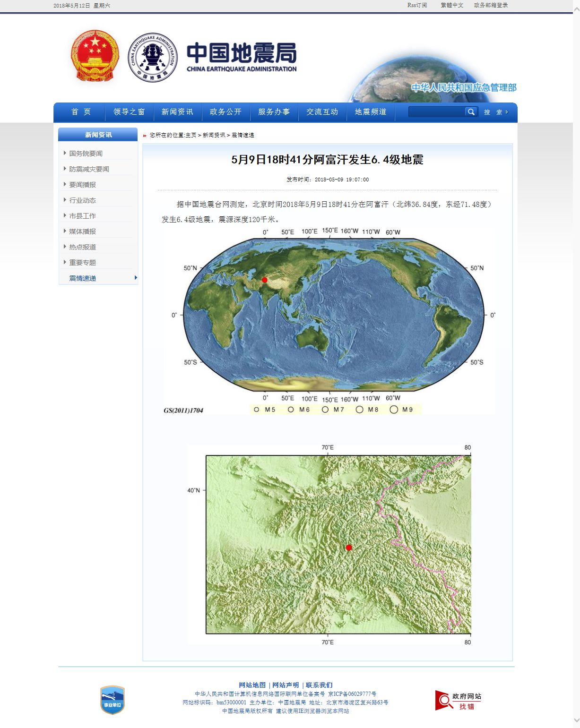The image size is (580, 728).
Task: Click the 中华人民共和国应急管理部 banner text
Action: [x=464, y=87]
